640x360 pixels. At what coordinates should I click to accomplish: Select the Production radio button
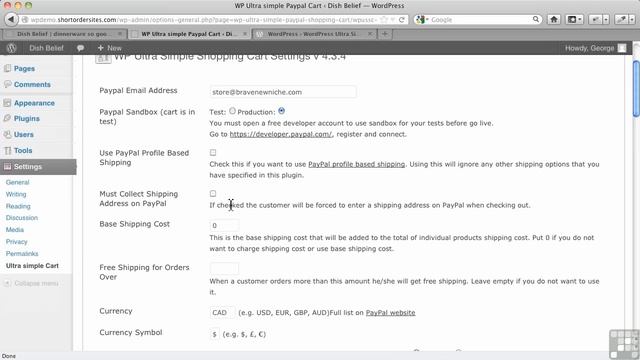(281, 111)
